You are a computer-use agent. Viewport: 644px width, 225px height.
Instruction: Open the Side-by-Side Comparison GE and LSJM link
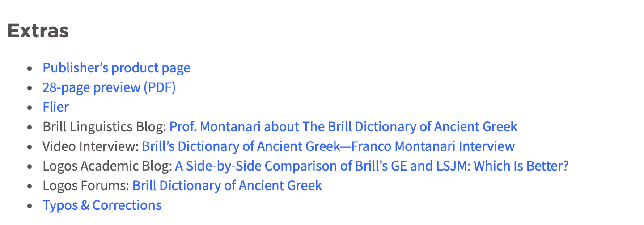[x=372, y=166]
